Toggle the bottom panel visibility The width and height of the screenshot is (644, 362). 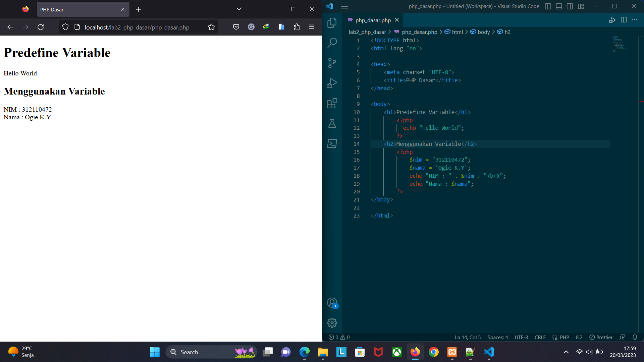558,6
